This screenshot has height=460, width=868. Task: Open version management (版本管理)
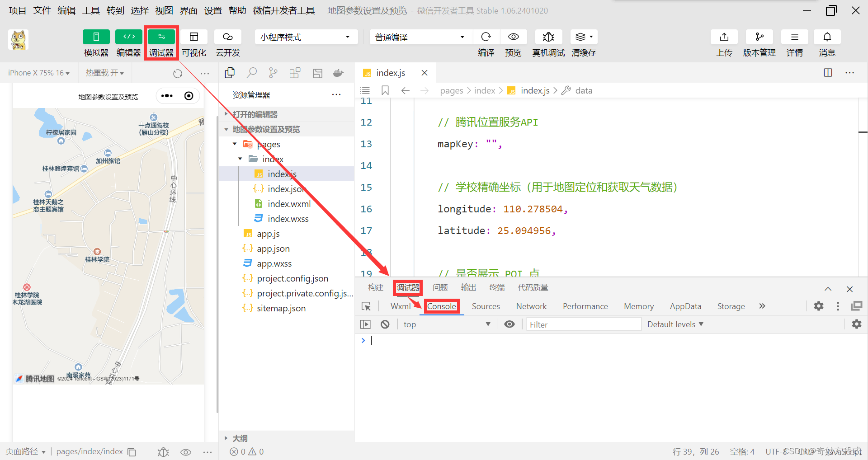click(759, 37)
